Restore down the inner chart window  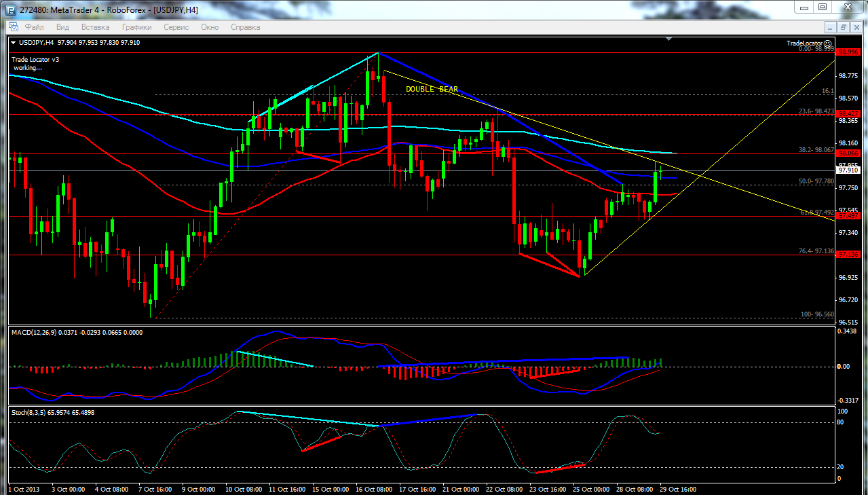click(x=843, y=27)
